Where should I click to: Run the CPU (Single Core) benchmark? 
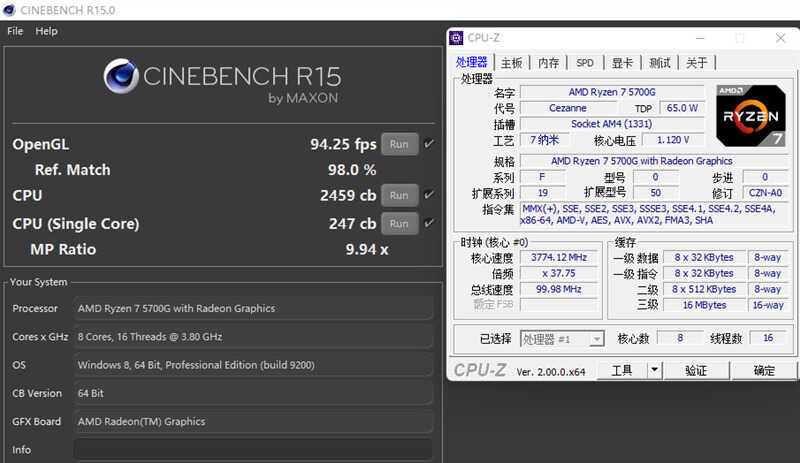point(399,223)
